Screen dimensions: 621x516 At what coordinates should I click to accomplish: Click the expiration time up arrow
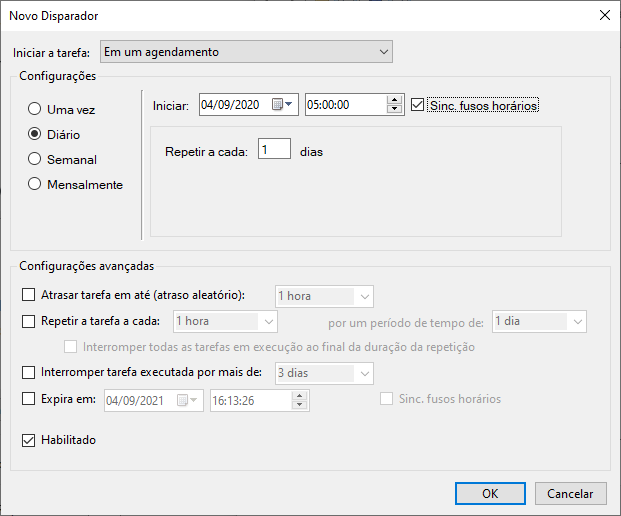click(x=299, y=396)
